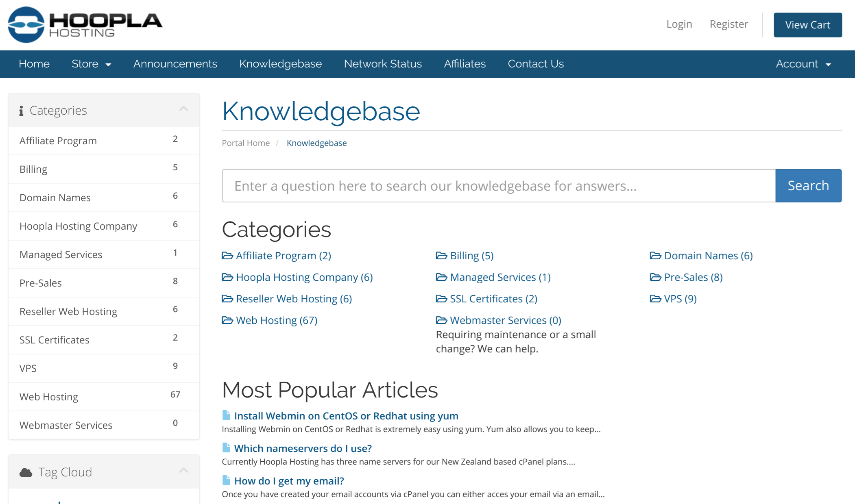
Task: Click the Search button
Action: coord(808,186)
